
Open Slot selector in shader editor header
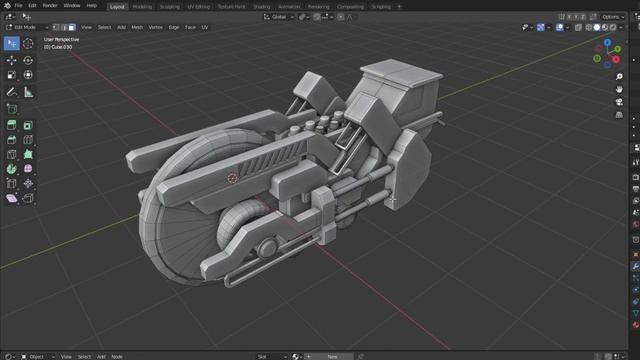click(x=271, y=356)
